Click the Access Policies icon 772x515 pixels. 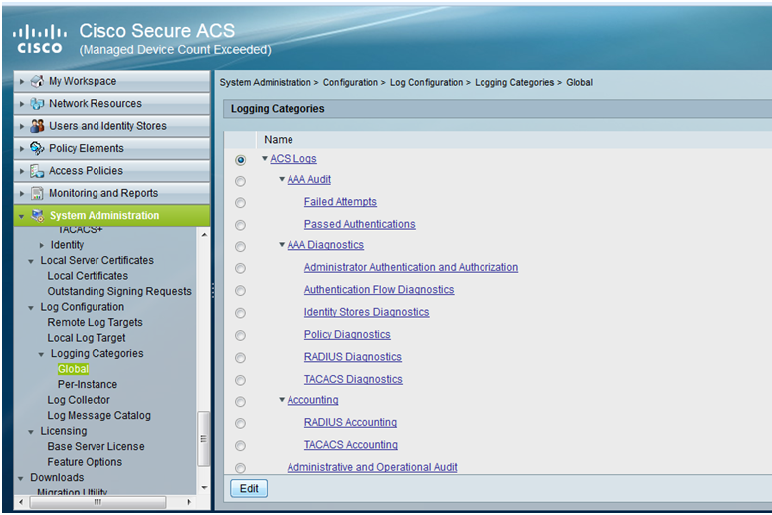(x=37, y=171)
